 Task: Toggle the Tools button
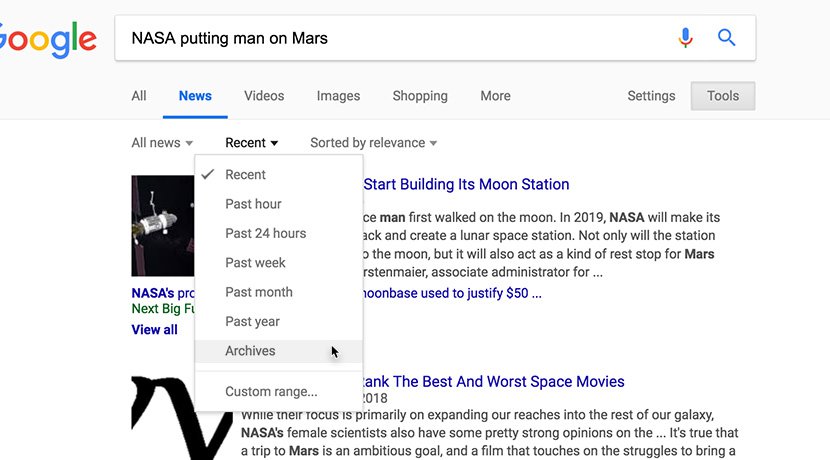(x=723, y=96)
